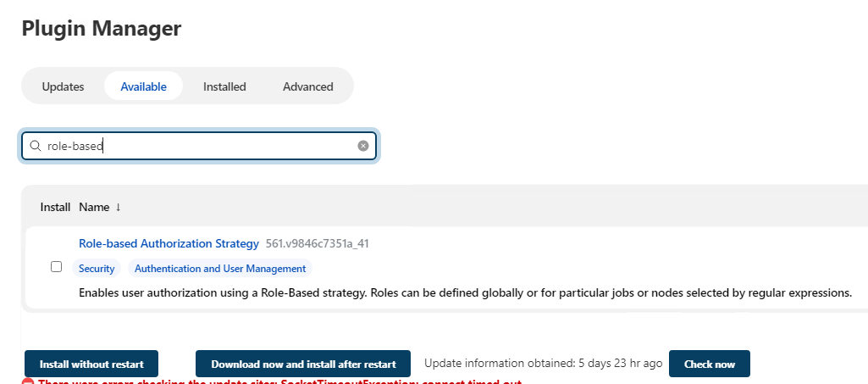Go to the Advanced tab

307,86
